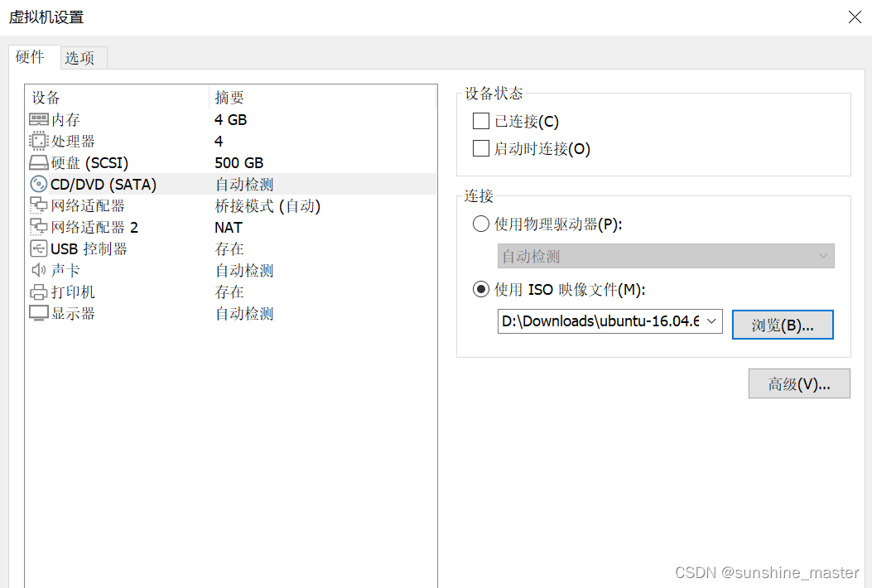This screenshot has width=872, height=588.
Task: Select the 内存 device icon
Action: pyautogui.click(x=38, y=119)
